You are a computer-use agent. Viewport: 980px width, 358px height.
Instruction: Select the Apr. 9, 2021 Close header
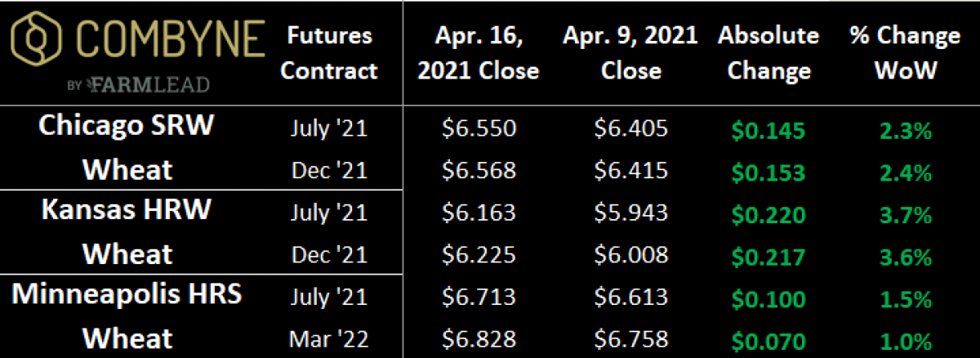[630, 53]
